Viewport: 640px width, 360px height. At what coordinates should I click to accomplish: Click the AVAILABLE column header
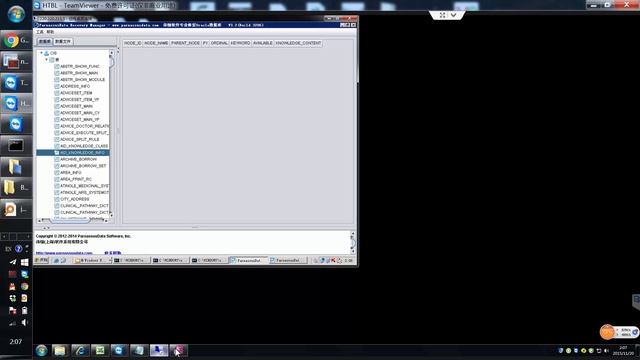click(262, 43)
